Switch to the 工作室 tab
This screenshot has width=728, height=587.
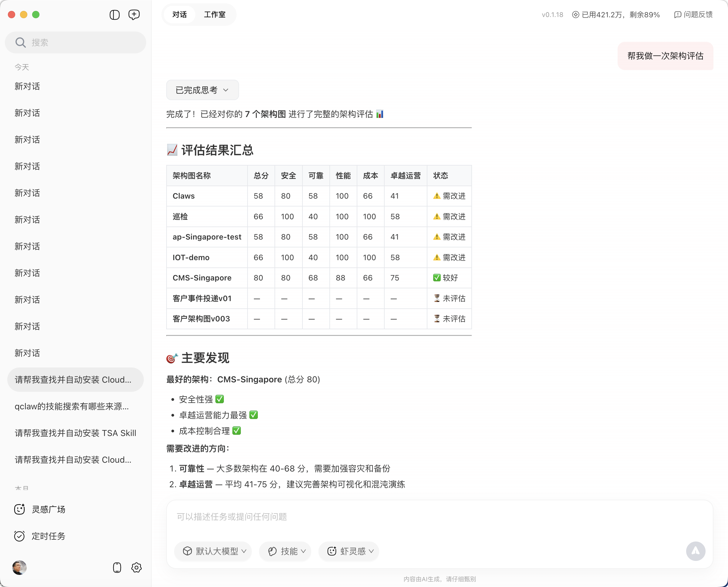[214, 15]
